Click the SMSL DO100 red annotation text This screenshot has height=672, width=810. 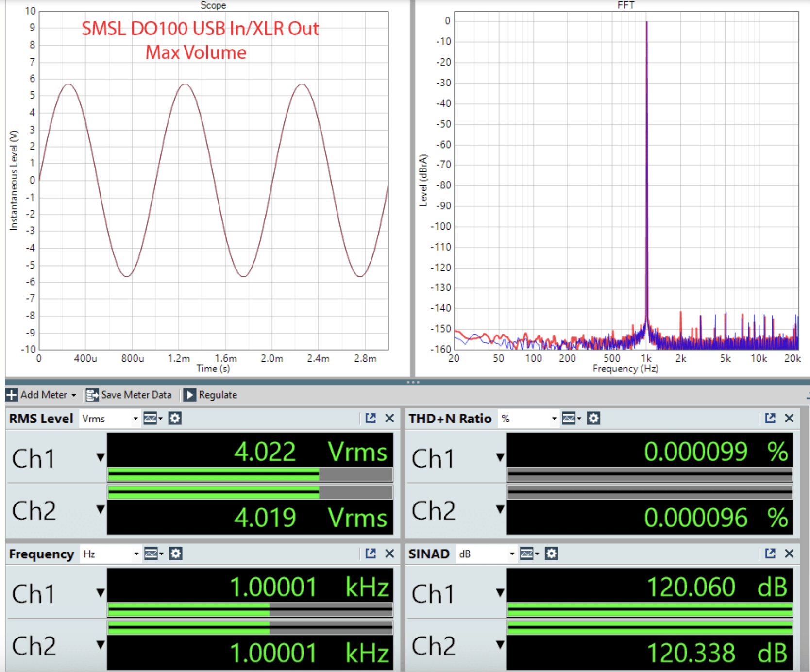coord(199,40)
